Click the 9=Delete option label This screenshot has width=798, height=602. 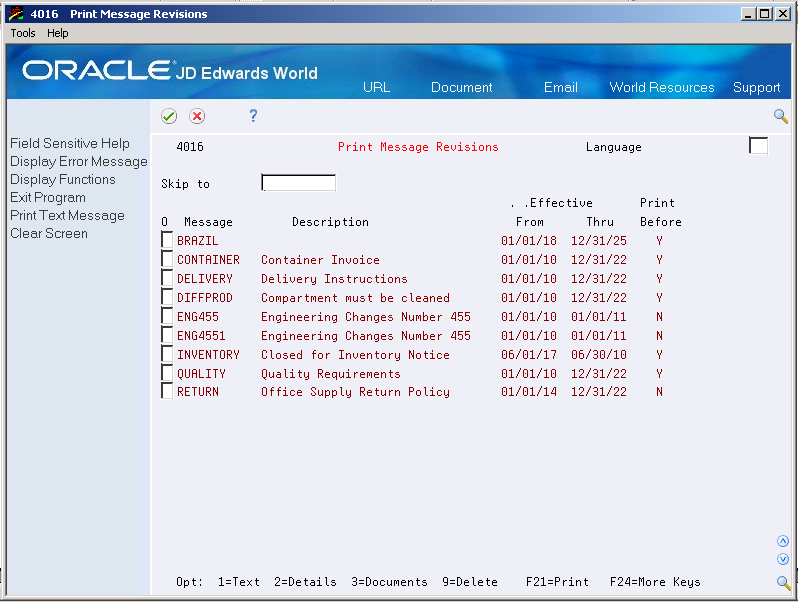(470, 582)
